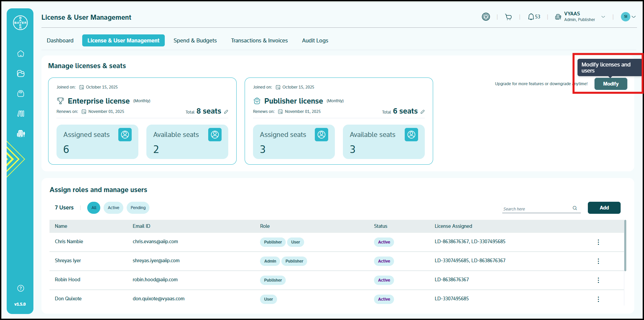Edit Publisher license seats pencil icon
This screenshot has height=320, width=644.
[423, 112]
